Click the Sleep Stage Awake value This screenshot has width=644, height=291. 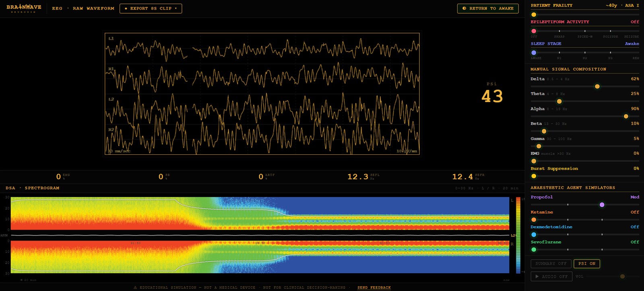point(632,44)
